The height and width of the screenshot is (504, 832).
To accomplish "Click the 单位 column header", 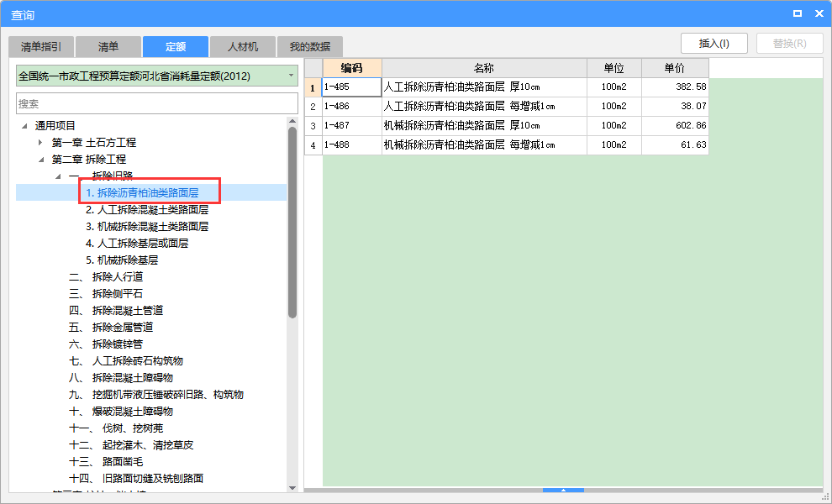I will coord(614,68).
